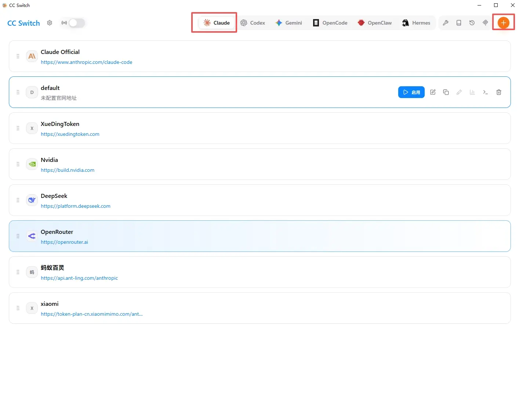Duplicate the default provider with the copy icon
This screenshot has width=519, height=420.
click(x=446, y=92)
